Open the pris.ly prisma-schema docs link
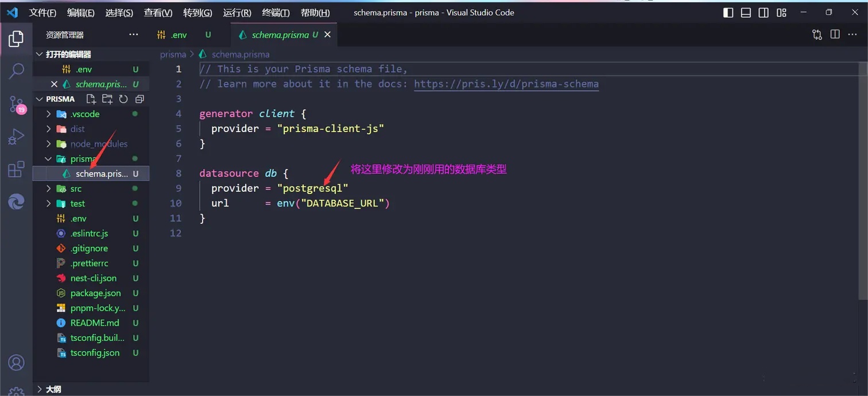 506,84
